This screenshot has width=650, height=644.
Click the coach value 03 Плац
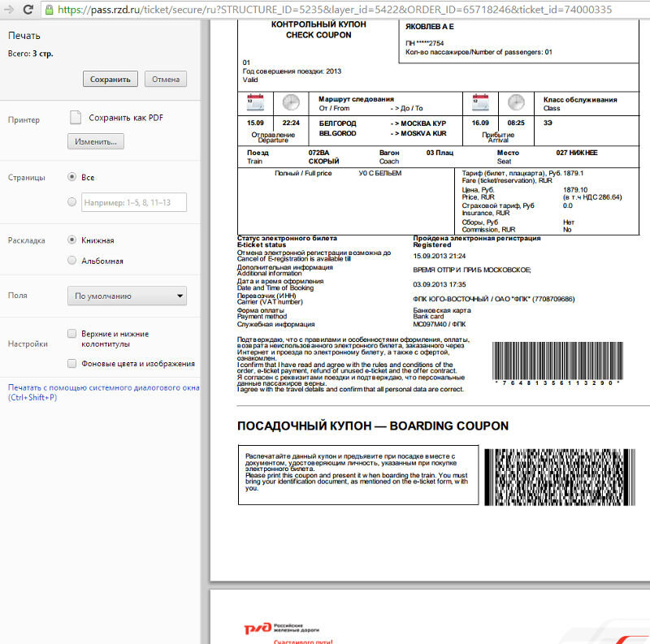[x=440, y=153]
